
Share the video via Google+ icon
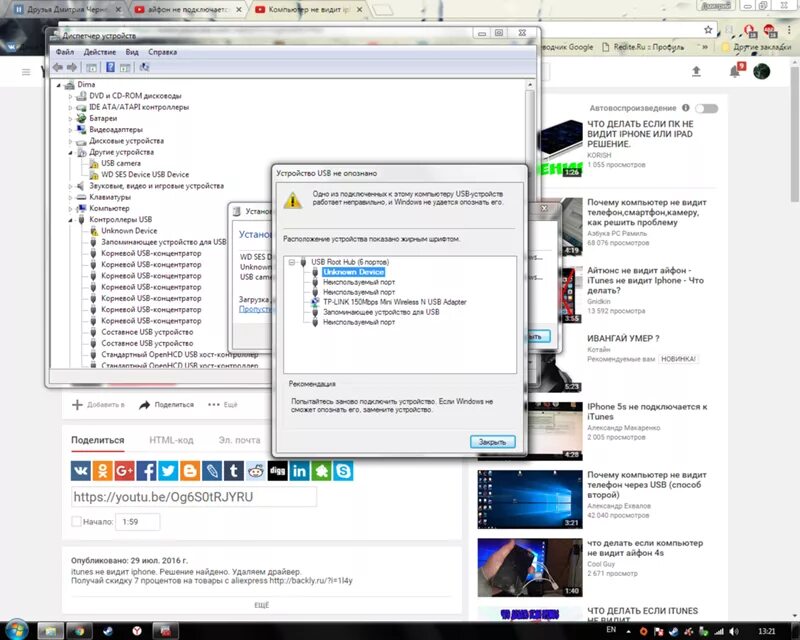pyautogui.click(x=124, y=471)
